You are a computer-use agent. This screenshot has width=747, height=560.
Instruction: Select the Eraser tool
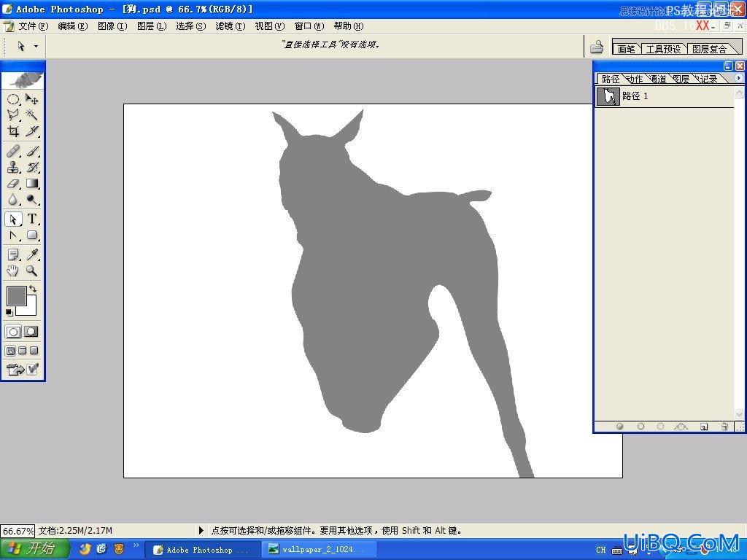pos(13,183)
